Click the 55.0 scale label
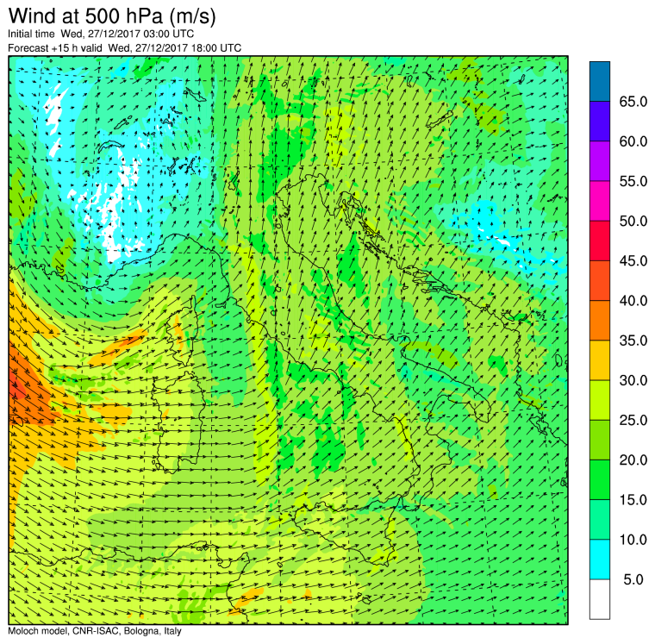Image resolution: width=655 pixels, height=644 pixels. point(633,181)
